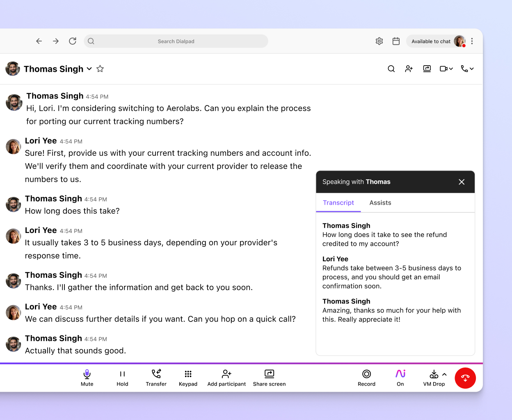Screen dimensions: 512x420
Task: Switch to the Assists tab
Action: pos(380,203)
